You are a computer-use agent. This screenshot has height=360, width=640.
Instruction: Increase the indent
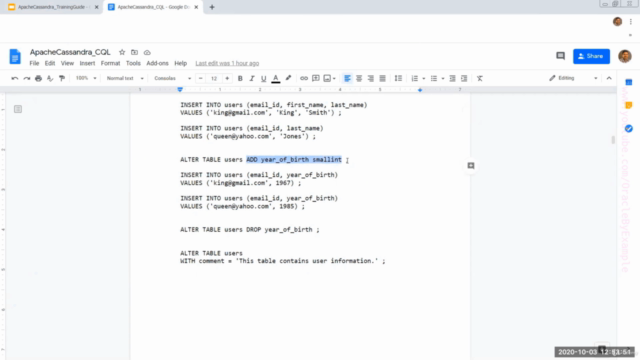(x=464, y=78)
